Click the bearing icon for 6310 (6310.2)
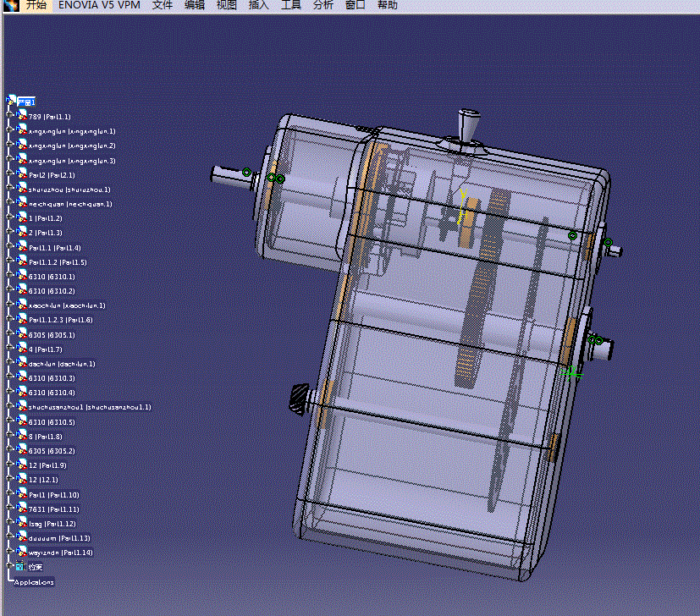 point(21,290)
